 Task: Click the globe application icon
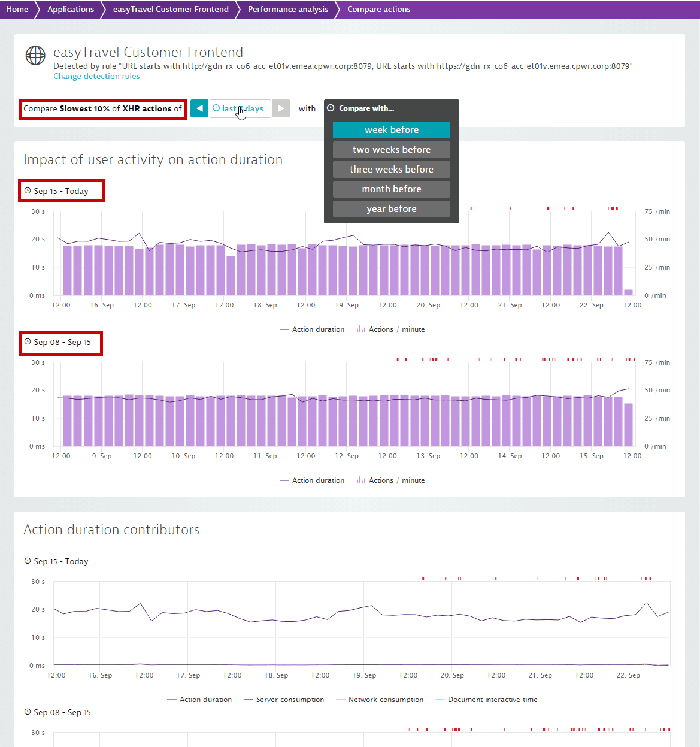(x=35, y=55)
